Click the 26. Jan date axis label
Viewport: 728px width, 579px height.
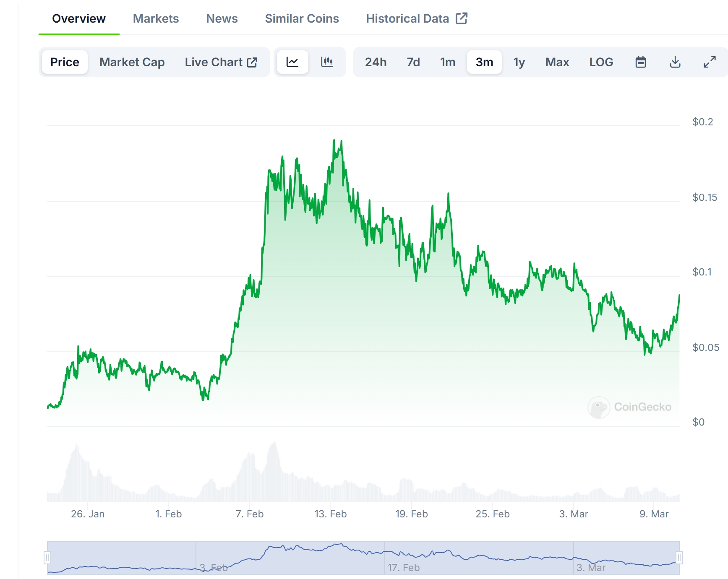click(x=88, y=514)
